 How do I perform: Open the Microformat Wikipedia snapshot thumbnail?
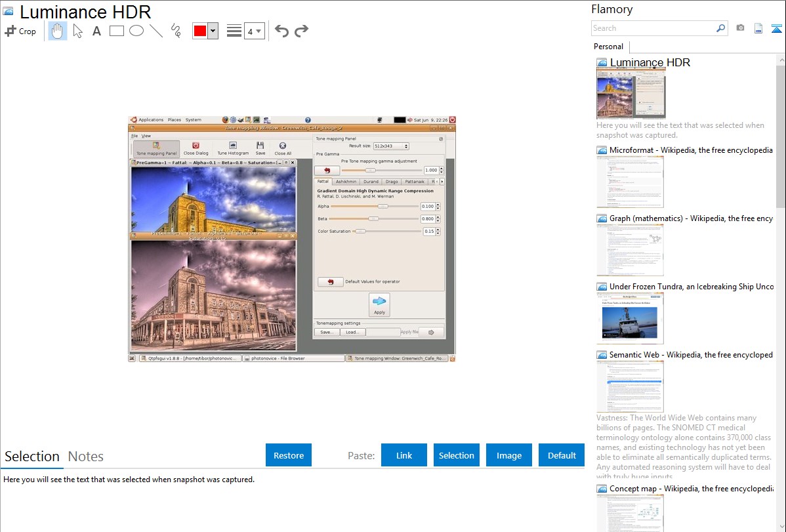(630, 182)
